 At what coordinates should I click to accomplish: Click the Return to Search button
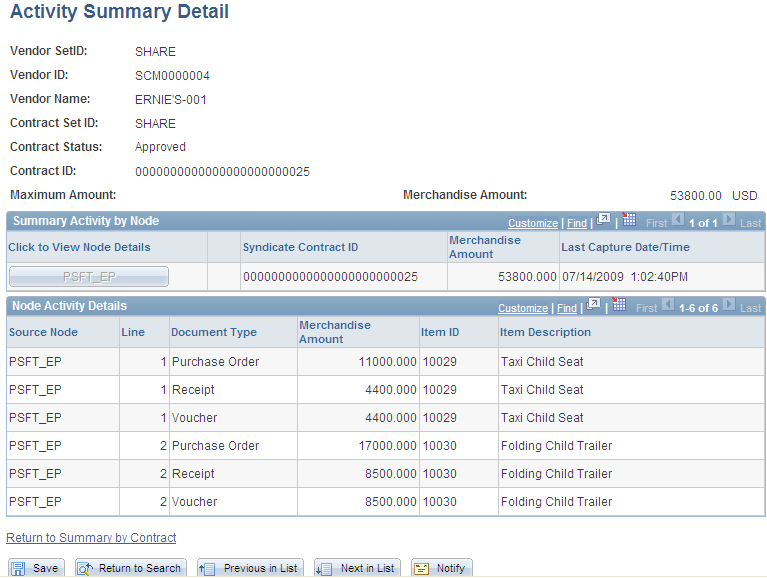131,568
